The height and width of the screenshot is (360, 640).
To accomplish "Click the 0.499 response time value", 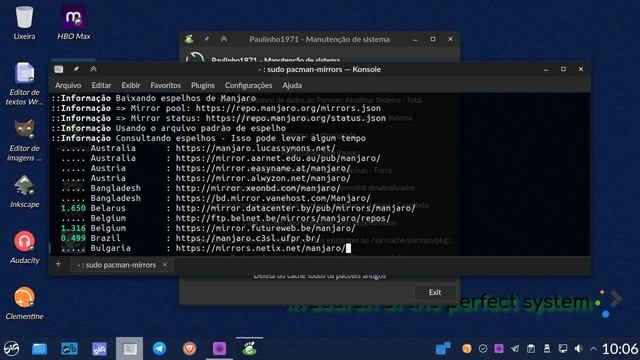I will [x=73, y=238].
